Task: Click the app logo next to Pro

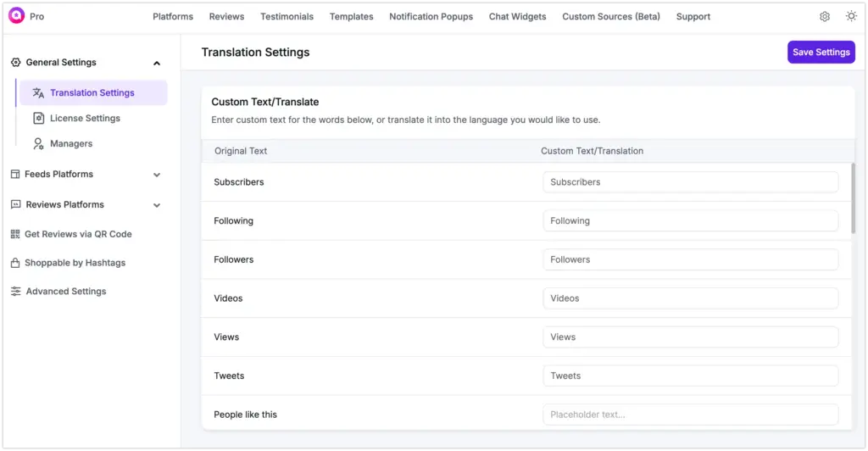Action: point(17,15)
